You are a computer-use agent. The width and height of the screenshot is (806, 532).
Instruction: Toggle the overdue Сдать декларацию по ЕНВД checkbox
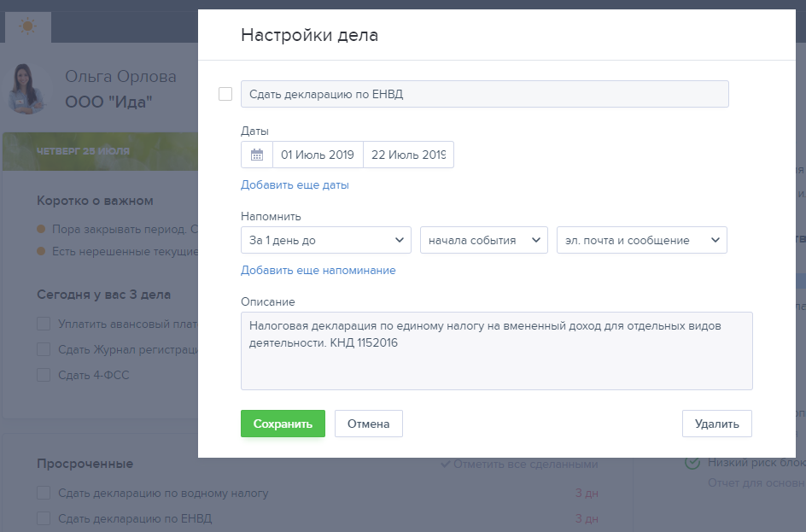(x=44, y=518)
